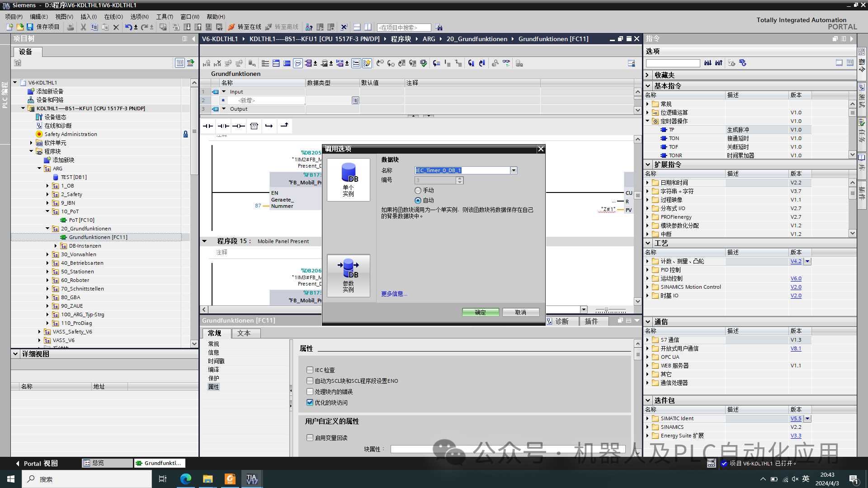
Task: Open Microsoft Edge from taskbar
Action: [185, 479]
